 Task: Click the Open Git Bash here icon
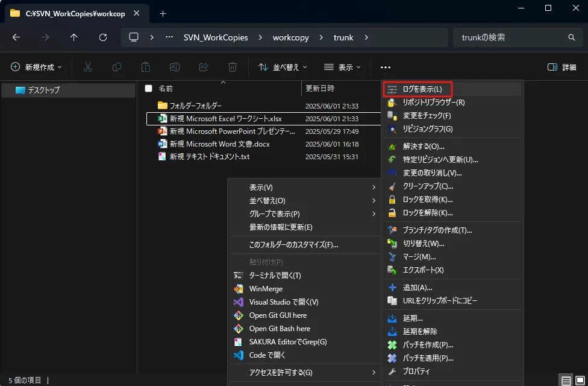pos(239,329)
